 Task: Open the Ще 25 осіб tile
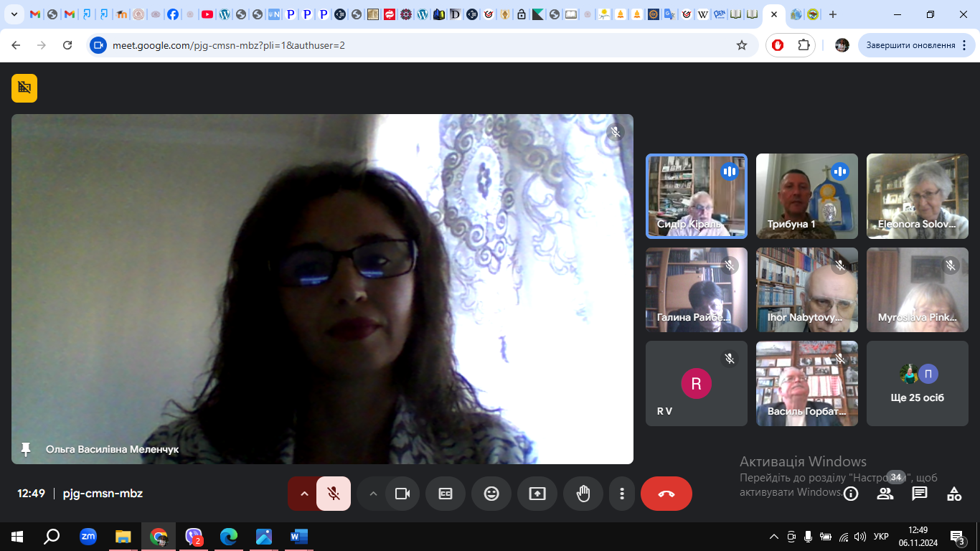(x=918, y=384)
